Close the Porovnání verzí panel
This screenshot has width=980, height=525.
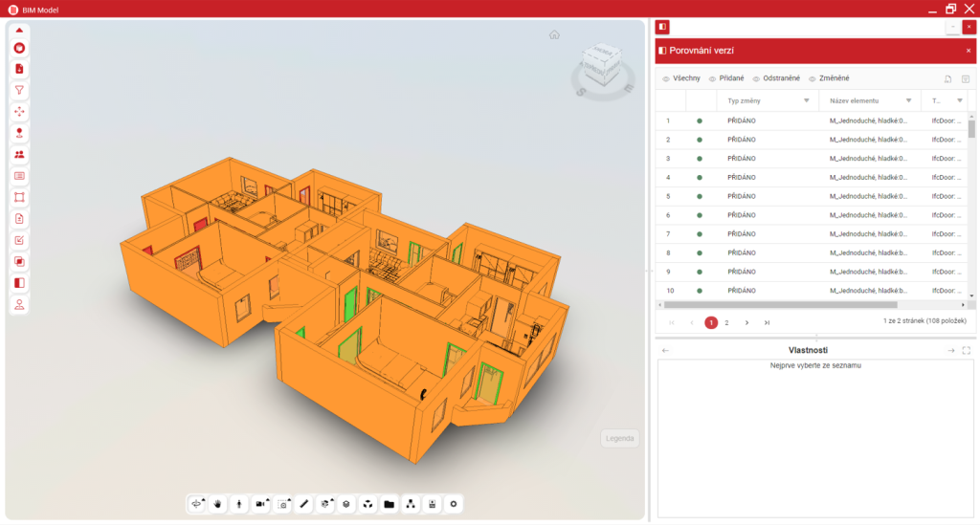[x=968, y=50]
